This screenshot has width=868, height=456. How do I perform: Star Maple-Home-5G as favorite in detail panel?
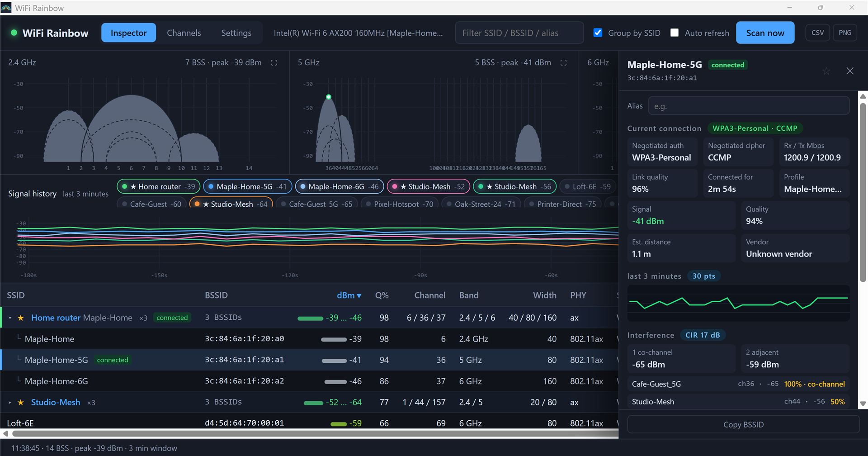click(826, 71)
